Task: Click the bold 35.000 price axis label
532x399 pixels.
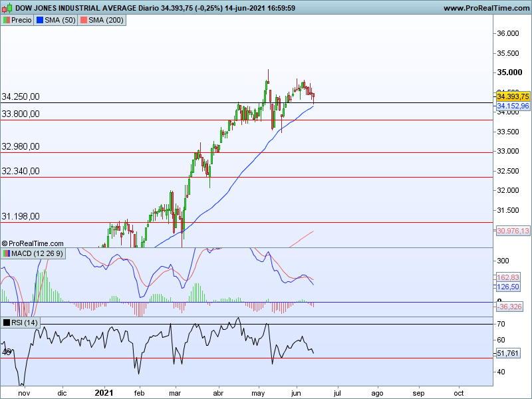Action: [x=509, y=72]
